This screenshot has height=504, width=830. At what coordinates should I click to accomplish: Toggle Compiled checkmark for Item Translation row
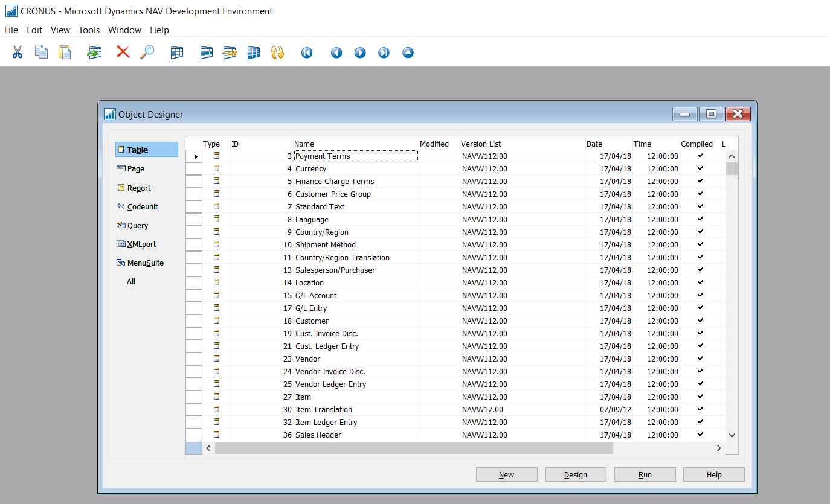700,409
